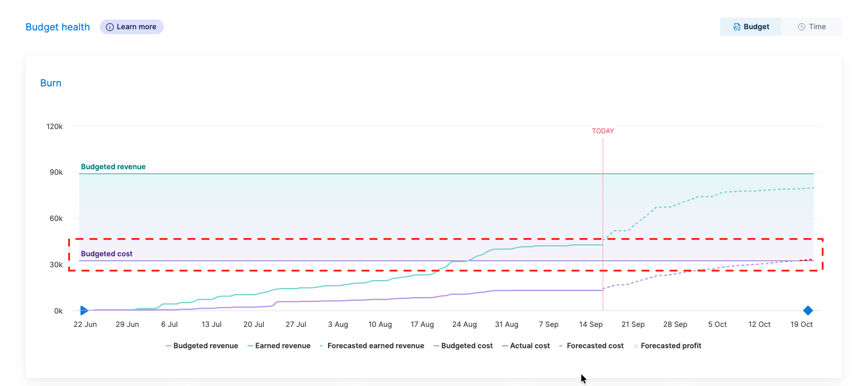The image size is (868, 386).
Task: Click the info icon in Learn more
Action: coord(110,27)
